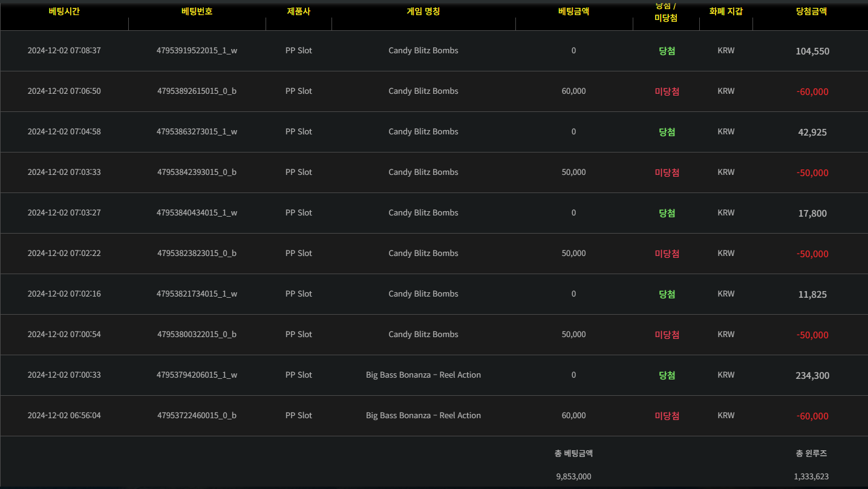Click Big Bass Bonanza game at 07:00:33
The height and width of the screenshot is (489, 868).
pyautogui.click(x=423, y=375)
